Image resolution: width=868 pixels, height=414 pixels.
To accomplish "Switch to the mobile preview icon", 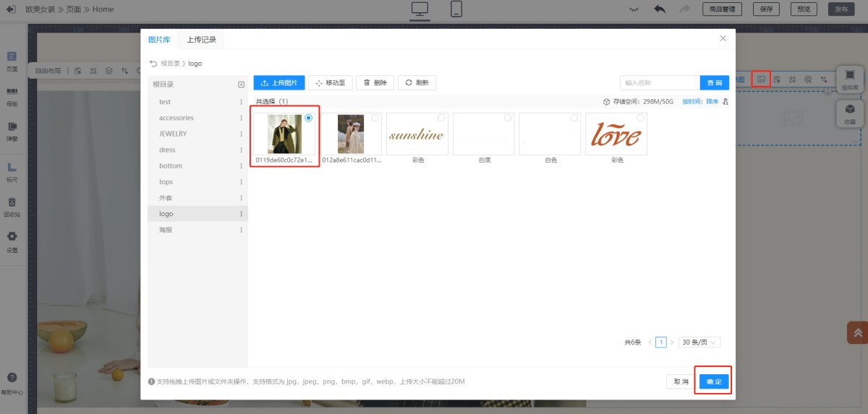I will tap(456, 9).
